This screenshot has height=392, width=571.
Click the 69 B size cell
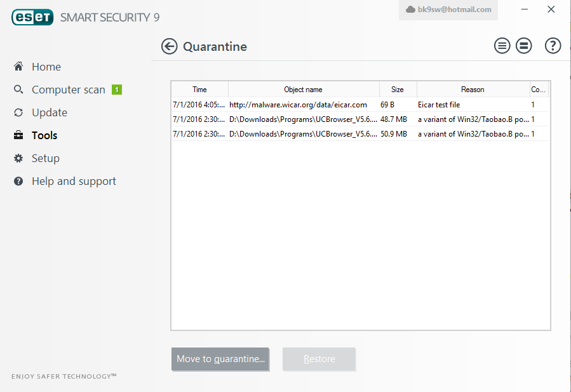click(387, 105)
